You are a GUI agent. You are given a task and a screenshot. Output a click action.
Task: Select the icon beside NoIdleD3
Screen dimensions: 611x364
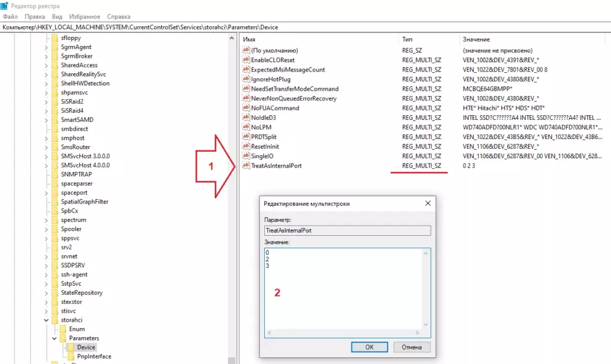point(245,118)
